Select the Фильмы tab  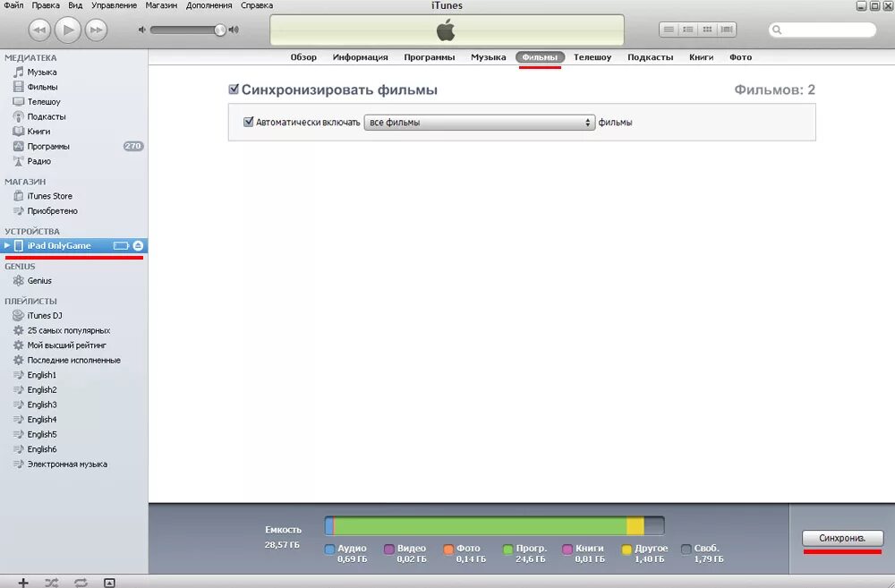(540, 57)
